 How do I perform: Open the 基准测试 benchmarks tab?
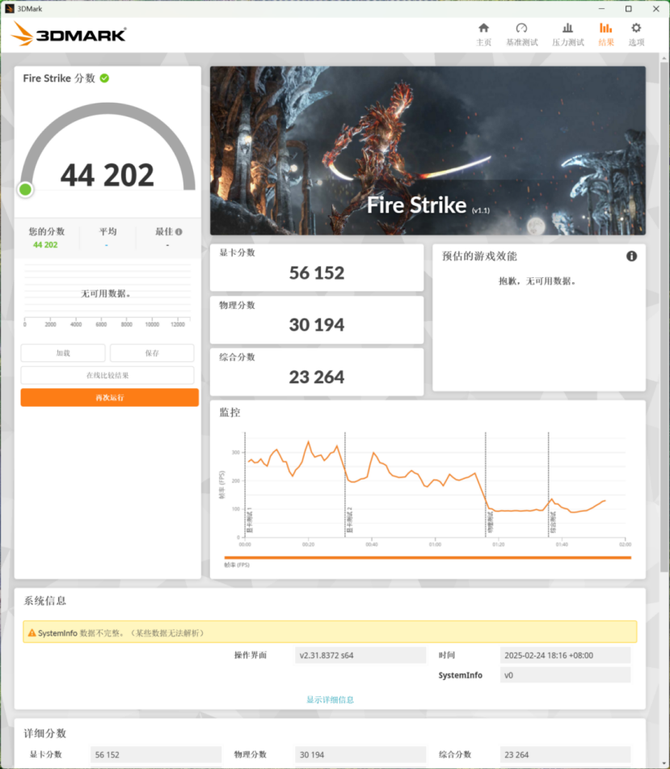pos(522,34)
